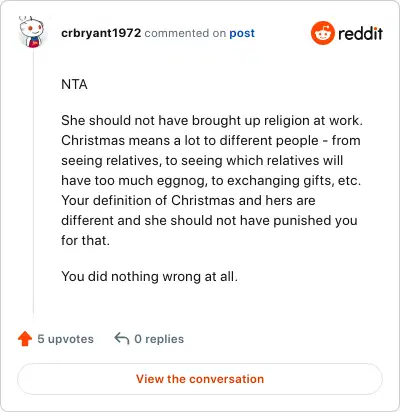Click the sentence about religion at work
400x412 pixels.
[212, 120]
